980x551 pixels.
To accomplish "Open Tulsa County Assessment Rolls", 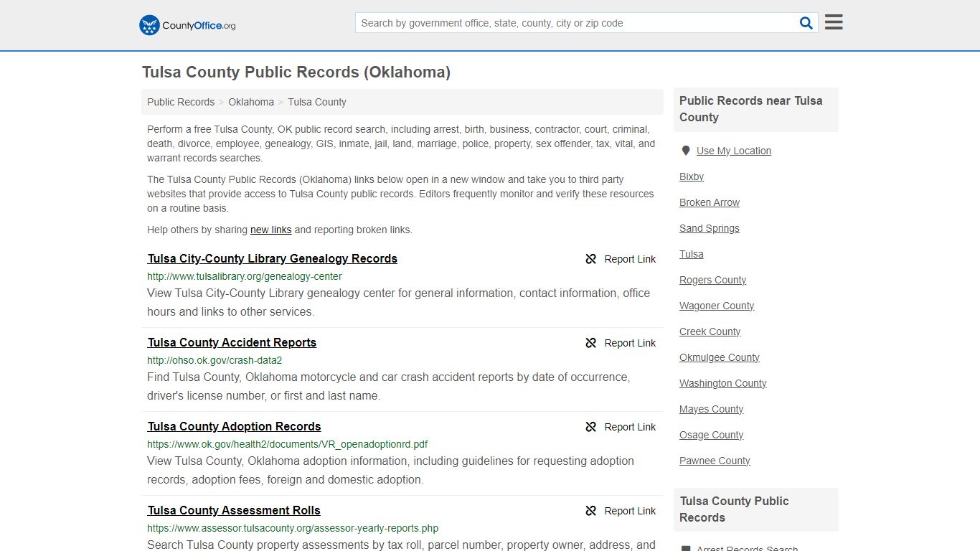I will point(234,510).
